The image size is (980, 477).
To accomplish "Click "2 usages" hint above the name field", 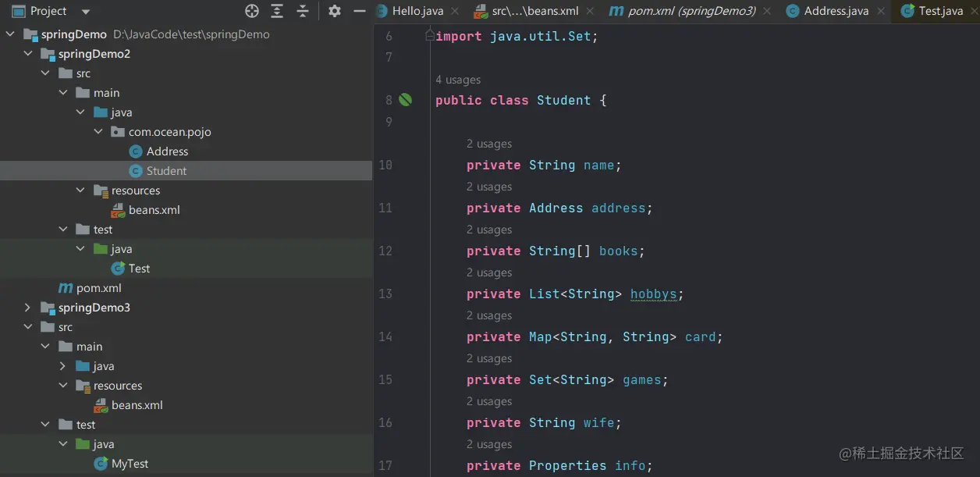I will point(489,144).
